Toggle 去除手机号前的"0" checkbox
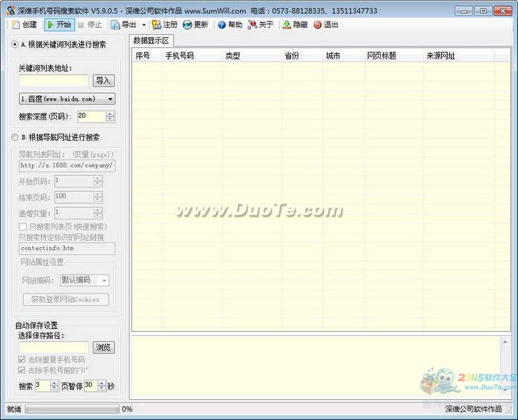The image size is (518, 420). 22,370
